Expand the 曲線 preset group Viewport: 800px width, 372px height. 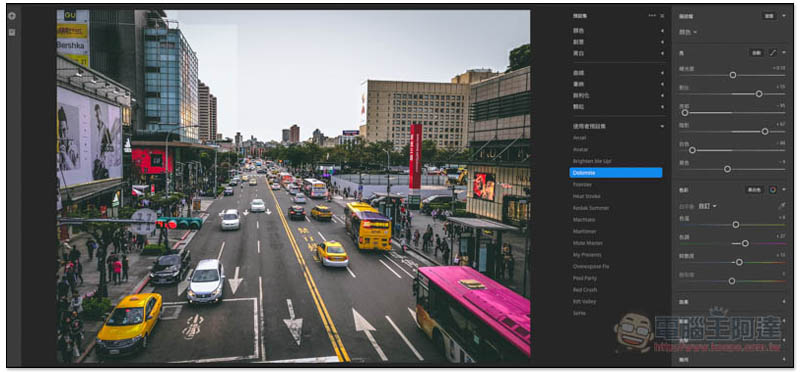[662, 73]
